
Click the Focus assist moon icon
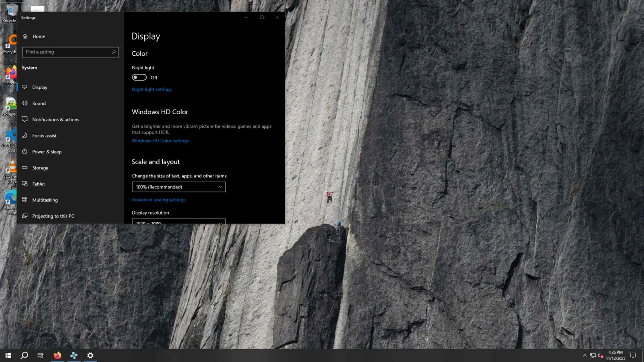coord(24,135)
